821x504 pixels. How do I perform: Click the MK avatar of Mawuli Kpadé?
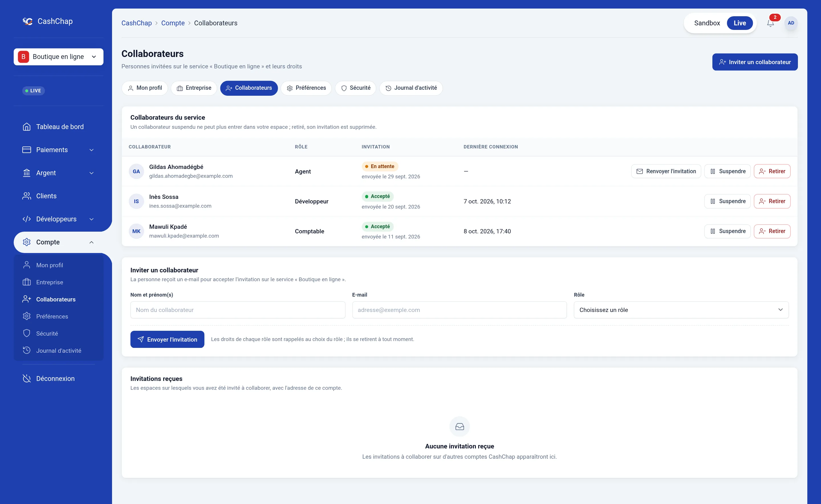click(x=136, y=231)
